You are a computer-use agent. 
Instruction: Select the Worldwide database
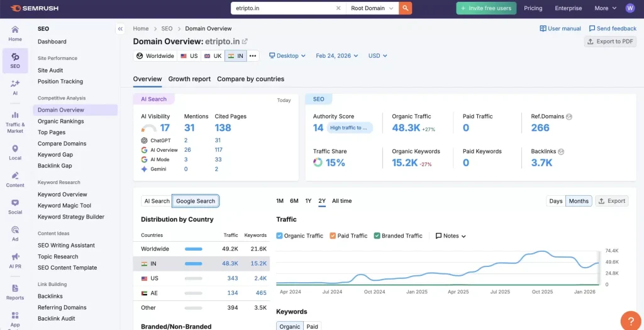click(155, 56)
